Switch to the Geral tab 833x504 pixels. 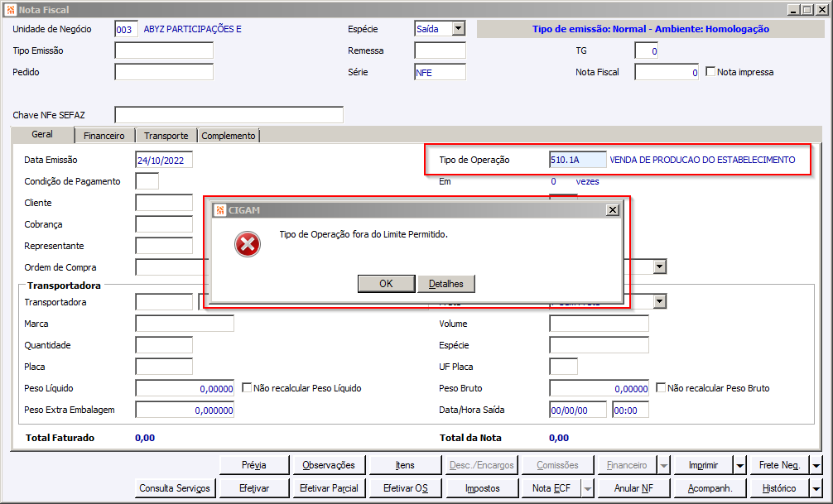tap(42, 134)
